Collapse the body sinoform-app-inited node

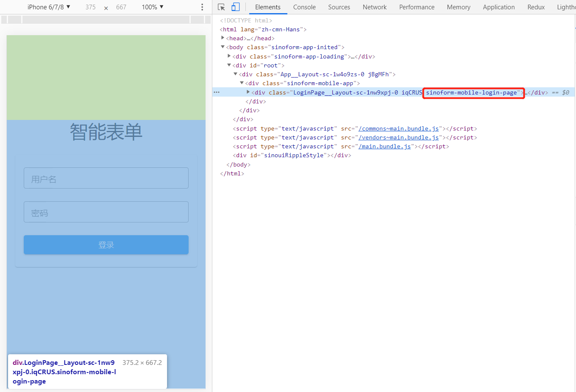click(x=223, y=47)
